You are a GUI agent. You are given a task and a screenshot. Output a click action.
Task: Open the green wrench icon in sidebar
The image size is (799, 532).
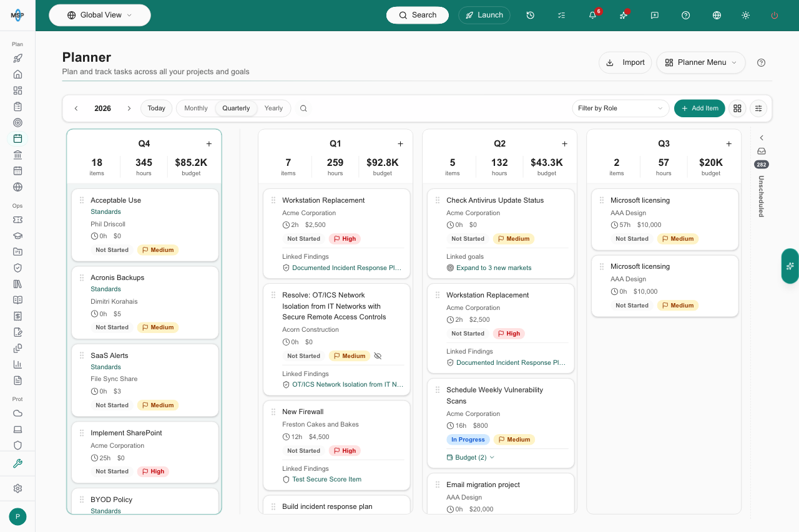[17, 463]
